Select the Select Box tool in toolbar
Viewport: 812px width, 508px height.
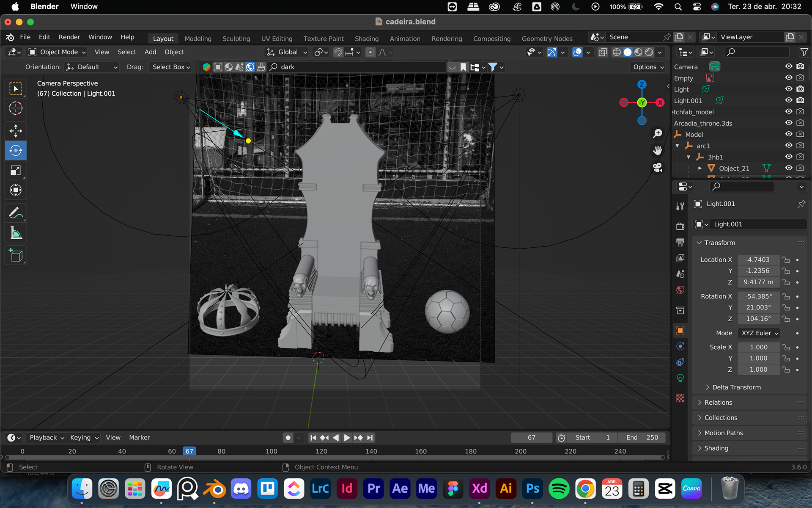click(x=16, y=88)
